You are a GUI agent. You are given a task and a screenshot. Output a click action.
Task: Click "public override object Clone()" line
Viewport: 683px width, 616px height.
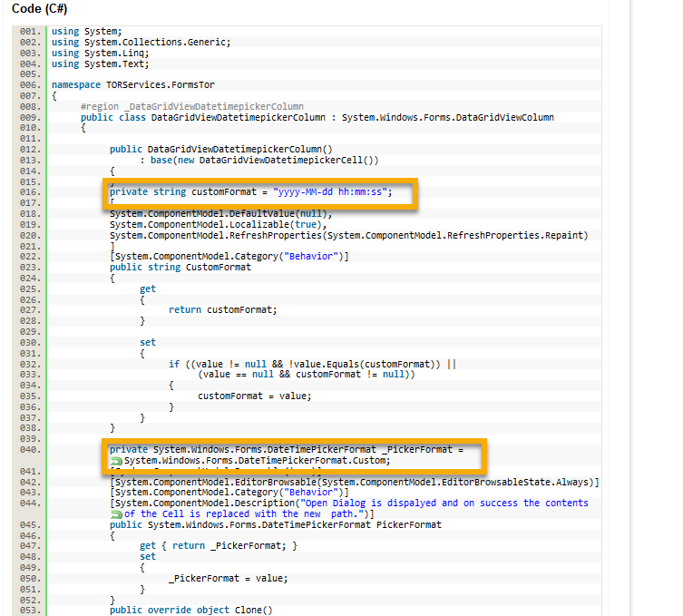click(x=190, y=611)
